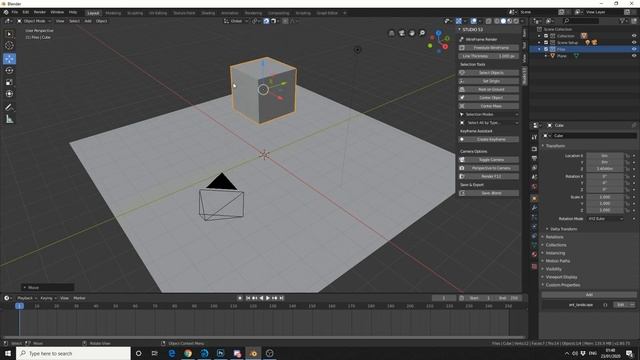Image resolution: width=640 pixels, height=360 pixels.
Task: Open the Object properties tab icon
Action: point(534,199)
